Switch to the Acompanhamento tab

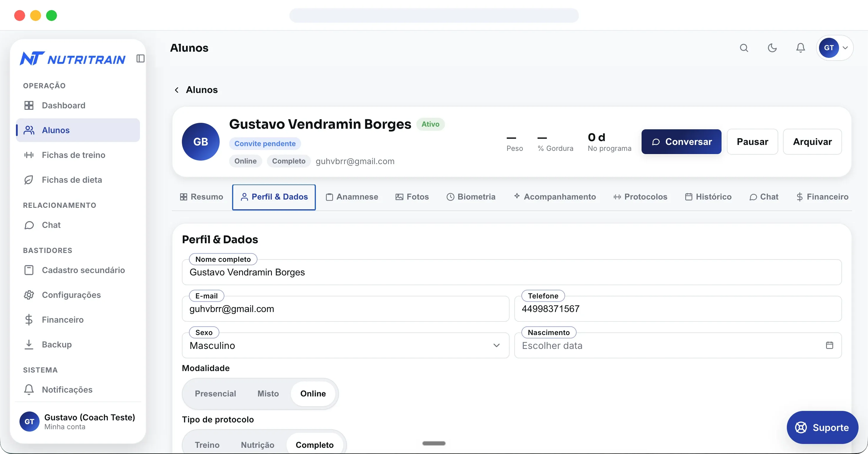click(555, 197)
